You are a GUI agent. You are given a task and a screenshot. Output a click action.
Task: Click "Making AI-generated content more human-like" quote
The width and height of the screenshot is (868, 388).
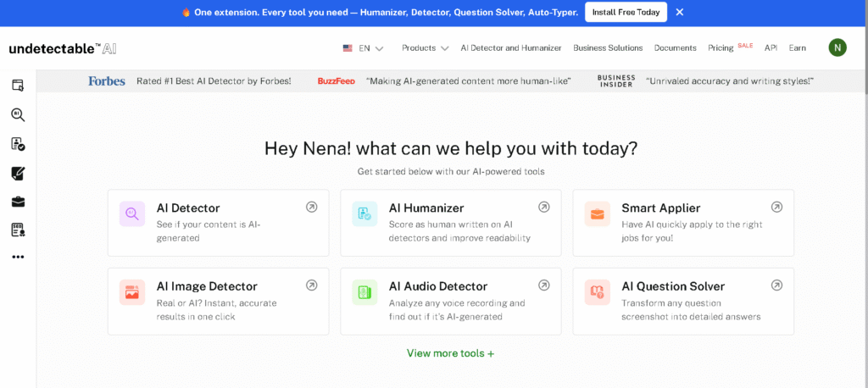(468, 81)
